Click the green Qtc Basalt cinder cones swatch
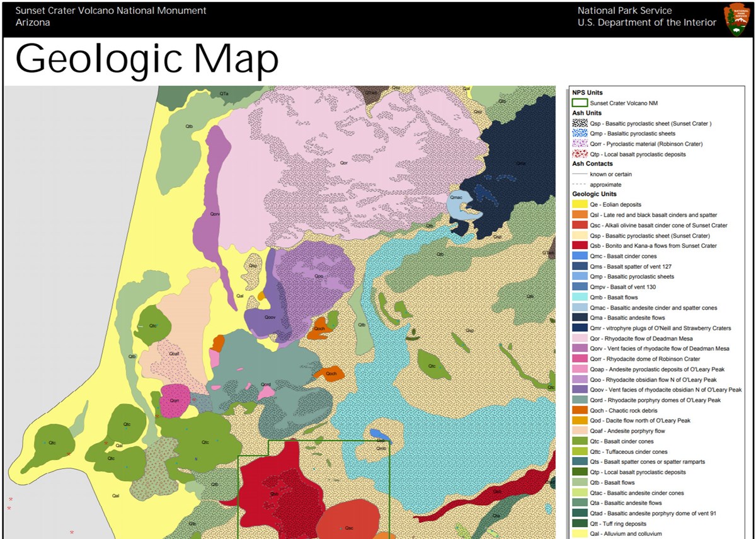This screenshot has height=539, width=756. tap(580, 441)
